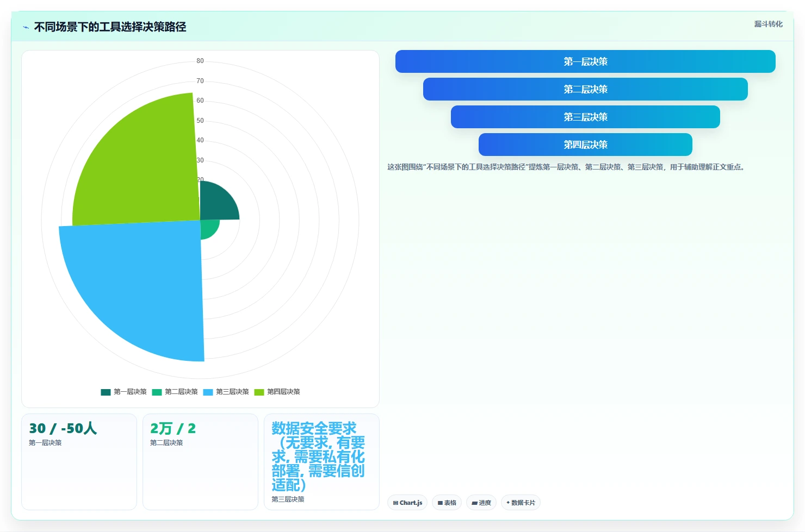Click the 数据安全要求 data card text
This screenshot has width=805, height=532.
pos(318,456)
